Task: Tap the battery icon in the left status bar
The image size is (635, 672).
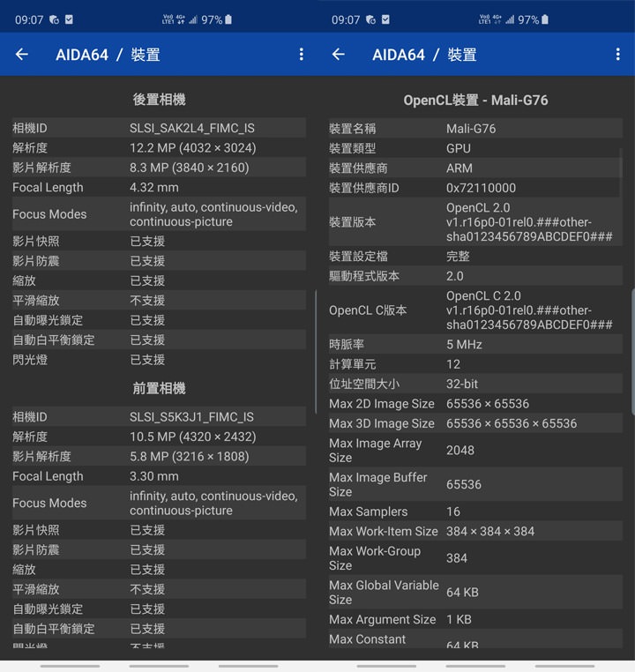Action: coord(228,19)
